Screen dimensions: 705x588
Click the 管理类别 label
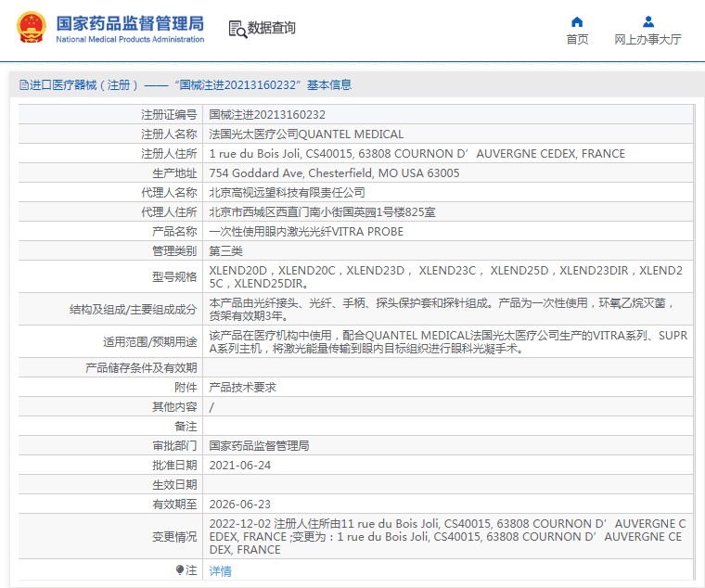click(174, 250)
